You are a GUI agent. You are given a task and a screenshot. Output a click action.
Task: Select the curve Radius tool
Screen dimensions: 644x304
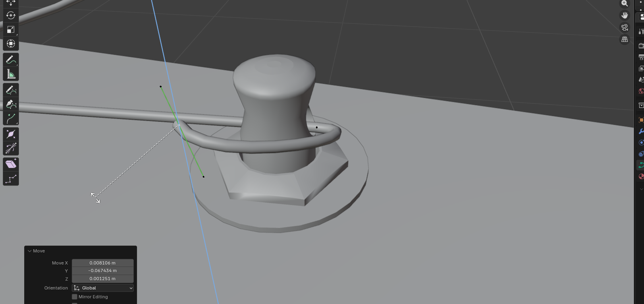click(11, 134)
